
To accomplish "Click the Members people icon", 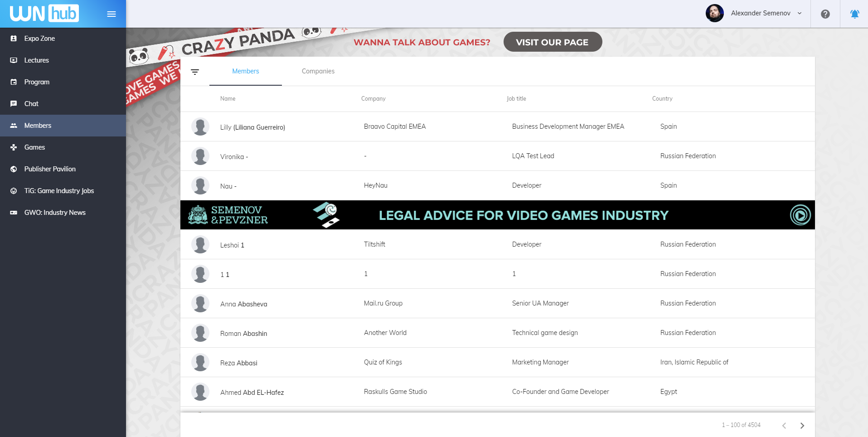I will (14, 126).
